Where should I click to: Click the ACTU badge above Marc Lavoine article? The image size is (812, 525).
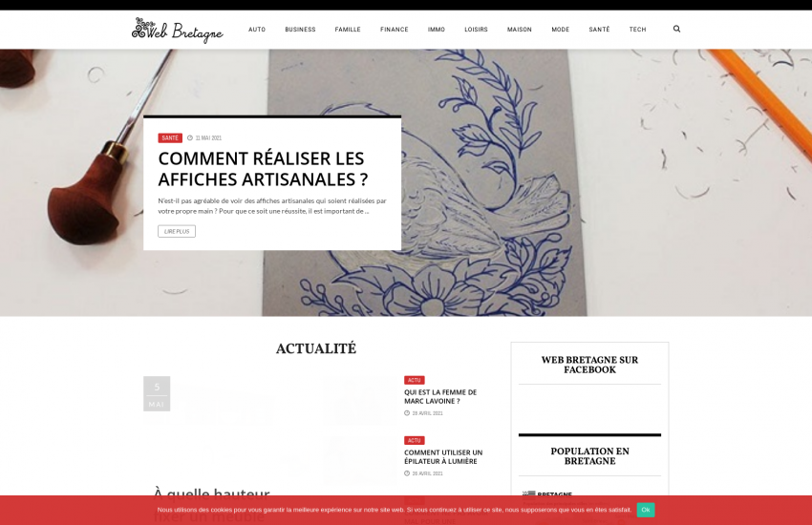point(414,380)
